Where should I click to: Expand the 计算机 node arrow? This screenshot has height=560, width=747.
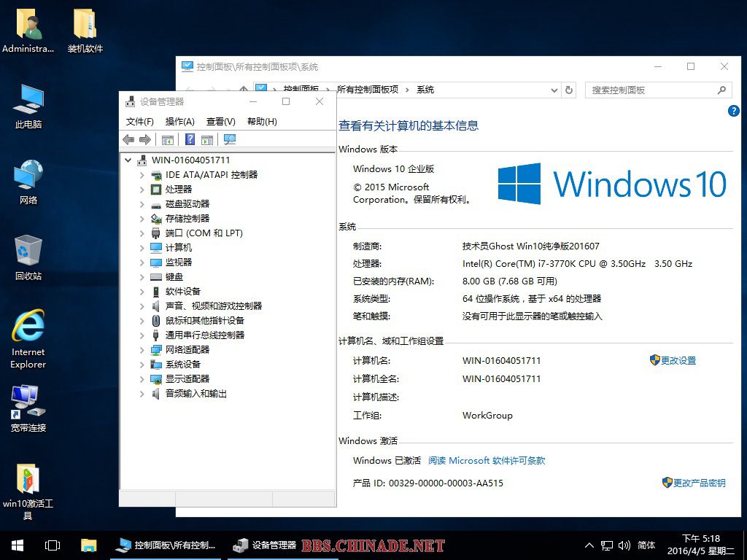coord(142,248)
